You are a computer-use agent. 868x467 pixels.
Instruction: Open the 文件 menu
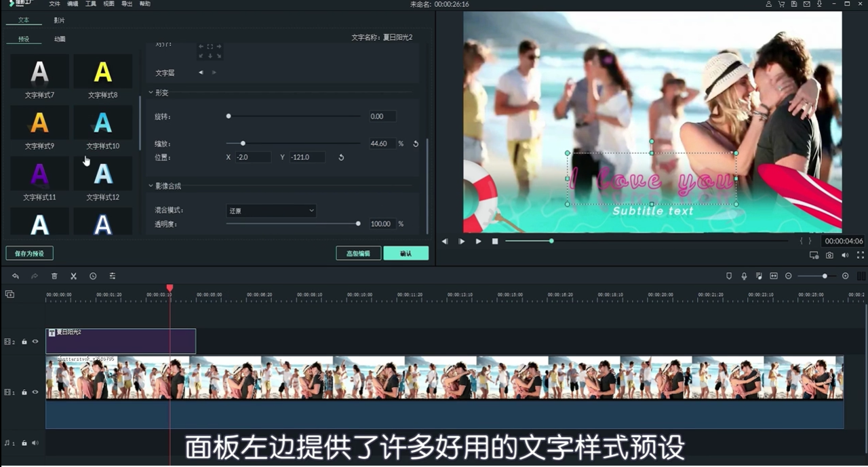tap(54, 4)
